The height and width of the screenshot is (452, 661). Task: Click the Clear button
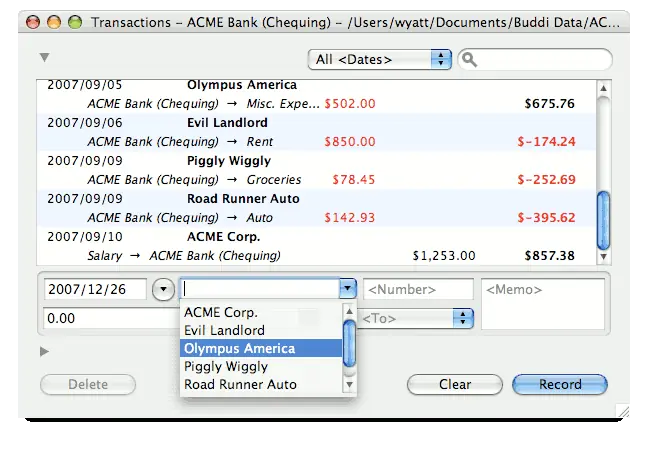point(454,384)
